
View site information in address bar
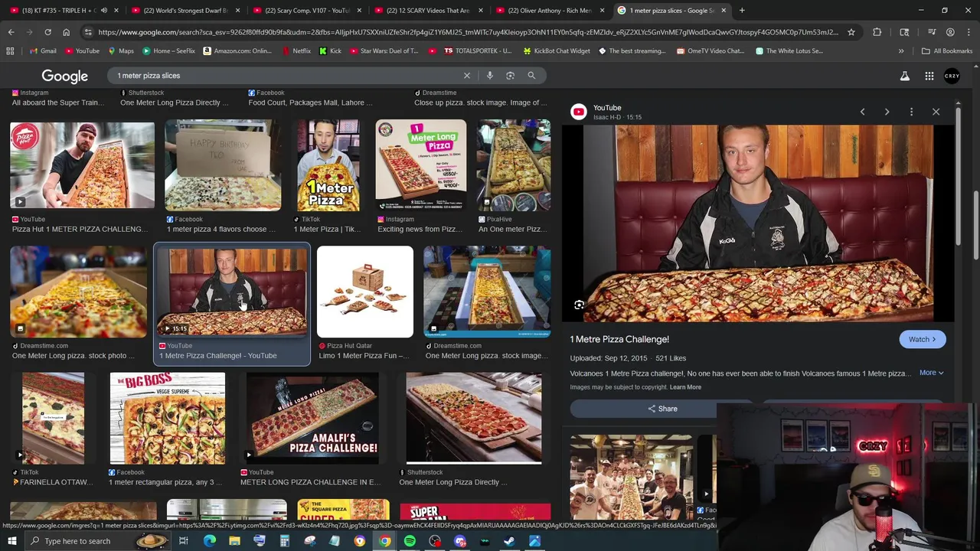point(88,32)
